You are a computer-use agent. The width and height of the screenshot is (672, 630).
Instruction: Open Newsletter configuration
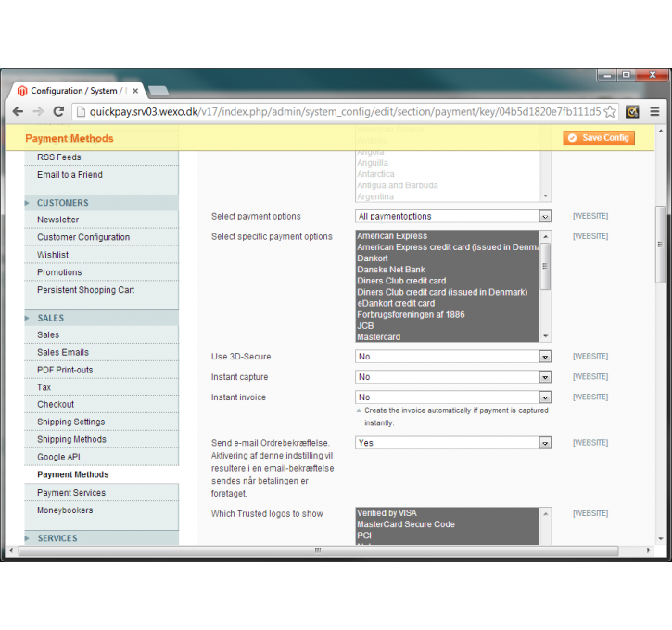pyautogui.click(x=57, y=220)
